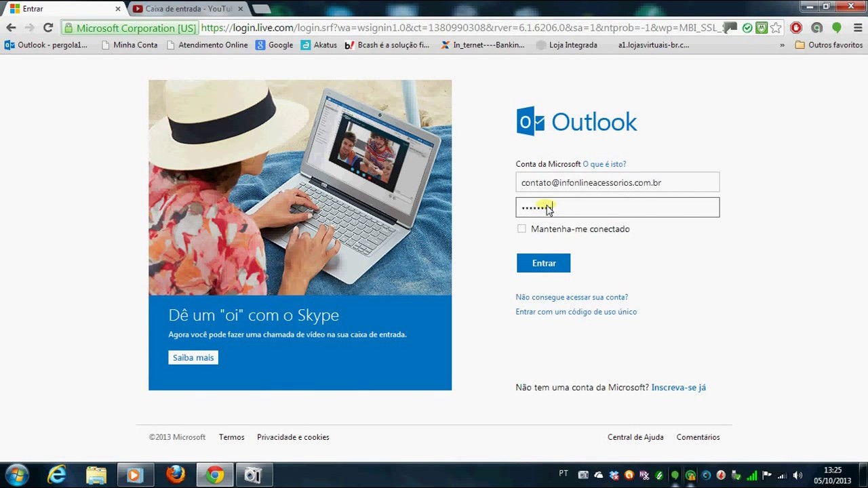Click the gray circular 'a' extension icon
Viewport: 868px width, 488px height.
click(816, 28)
